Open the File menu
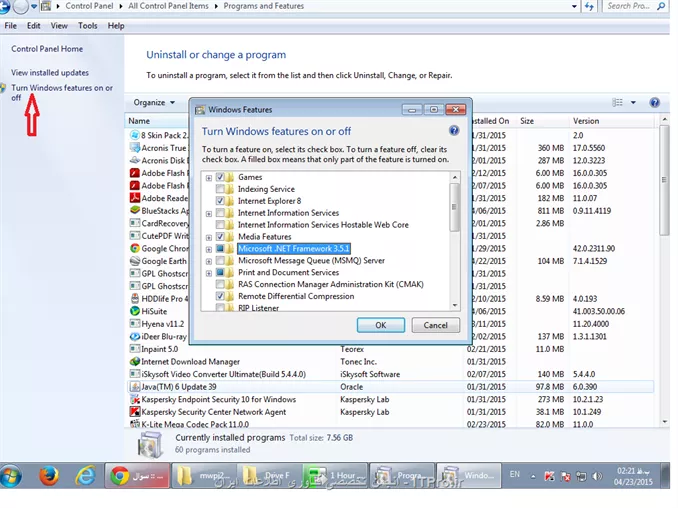 pos(10,26)
